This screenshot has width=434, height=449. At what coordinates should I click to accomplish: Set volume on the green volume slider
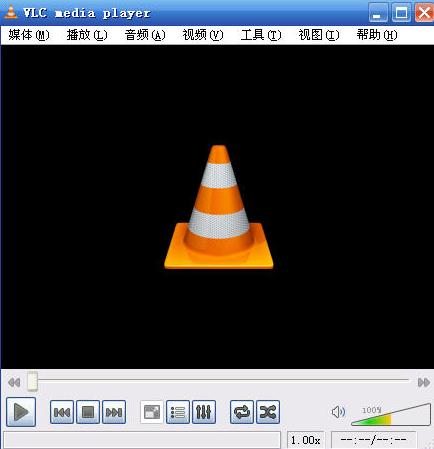(x=391, y=415)
